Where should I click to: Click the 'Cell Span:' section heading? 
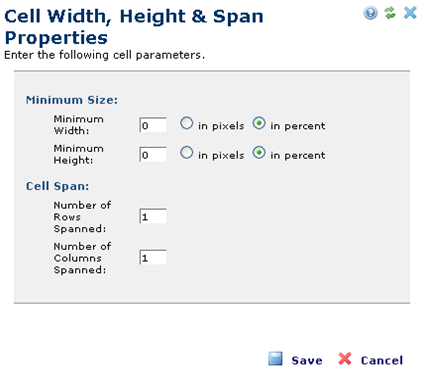click(x=58, y=186)
